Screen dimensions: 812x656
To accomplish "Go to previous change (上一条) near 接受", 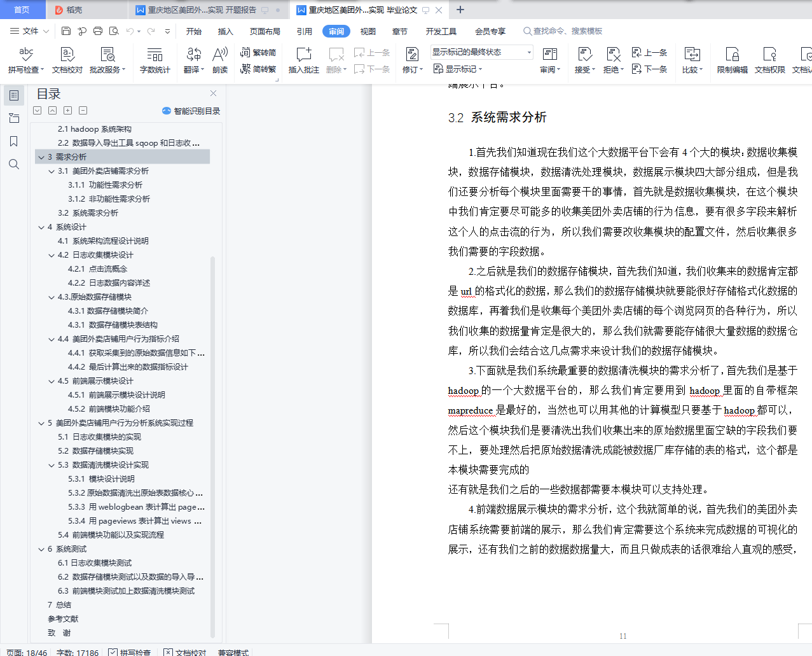I will click(649, 53).
